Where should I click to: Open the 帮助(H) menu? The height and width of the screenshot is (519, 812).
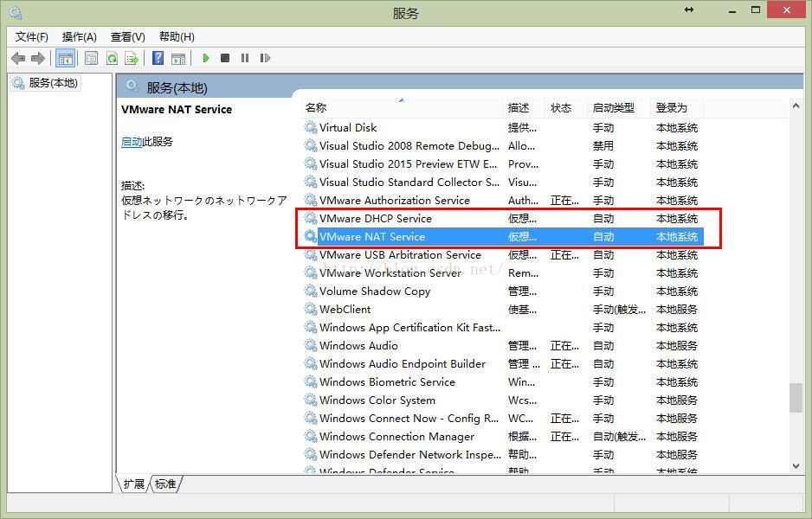coord(177,36)
